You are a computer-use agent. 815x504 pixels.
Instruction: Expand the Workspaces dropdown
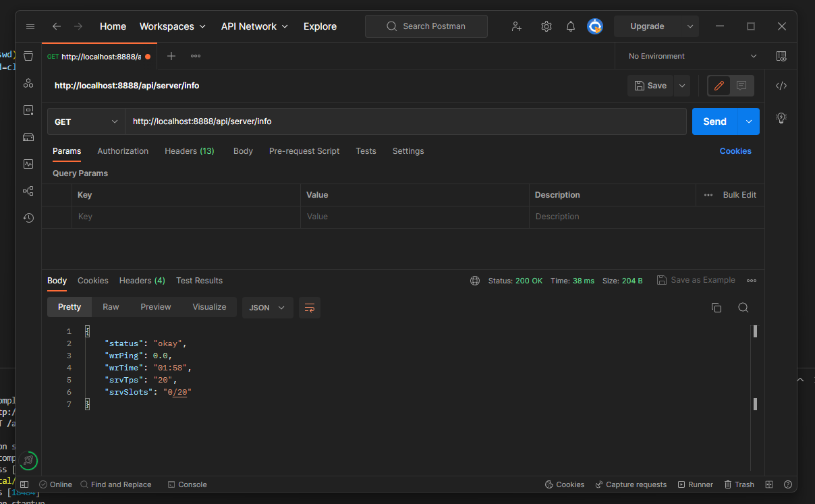172,26
